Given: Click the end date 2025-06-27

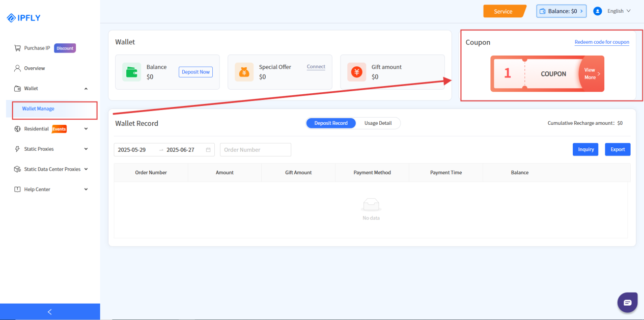Looking at the screenshot, I should pyautogui.click(x=181, y=150).
